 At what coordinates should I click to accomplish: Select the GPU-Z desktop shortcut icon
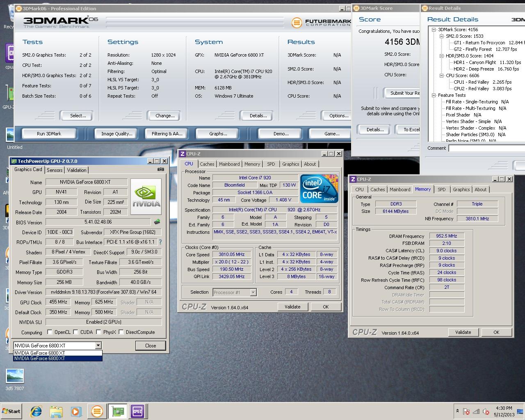[9, 96]
